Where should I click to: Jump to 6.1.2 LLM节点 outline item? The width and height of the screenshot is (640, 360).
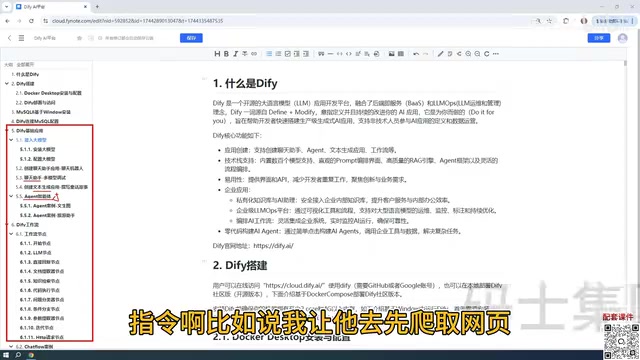(36, 253)
